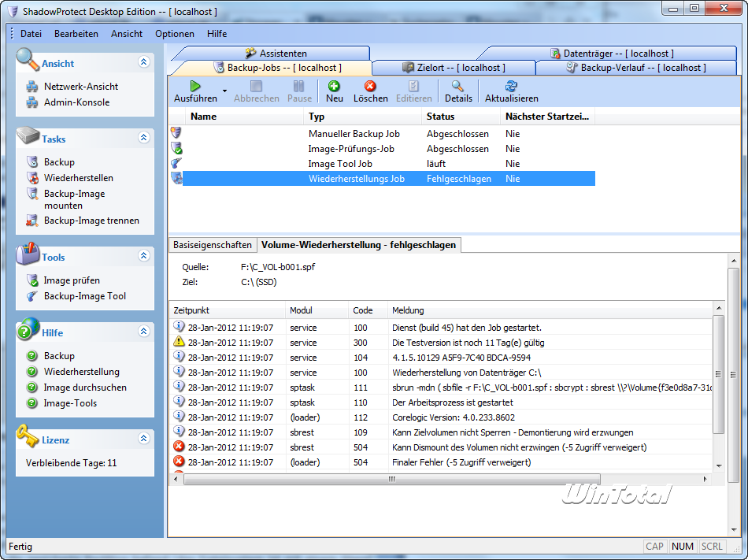Open the Optionen menu
This screenshot has width=748, height=560.
point(175,34)
